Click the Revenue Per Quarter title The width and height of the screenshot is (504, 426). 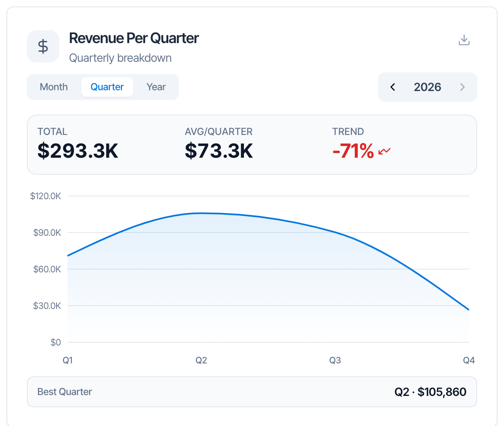tap(134, 38)
